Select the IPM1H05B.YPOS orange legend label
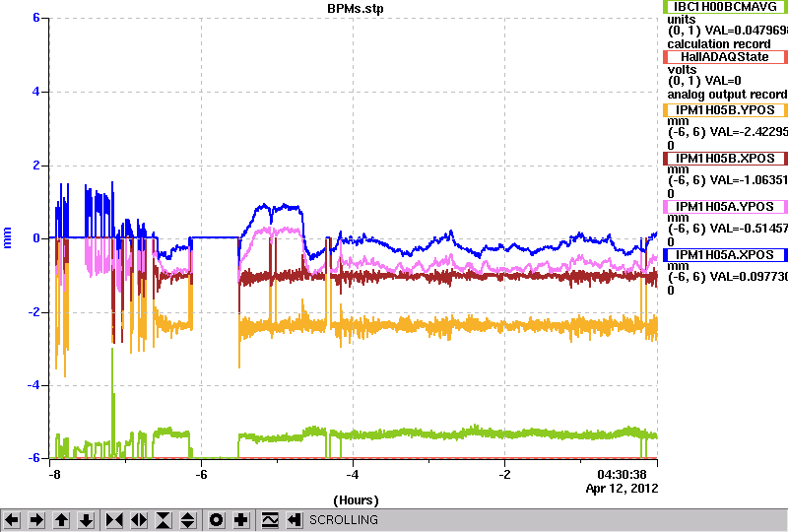This screenshot has width=788, height=532. [725, 110]
